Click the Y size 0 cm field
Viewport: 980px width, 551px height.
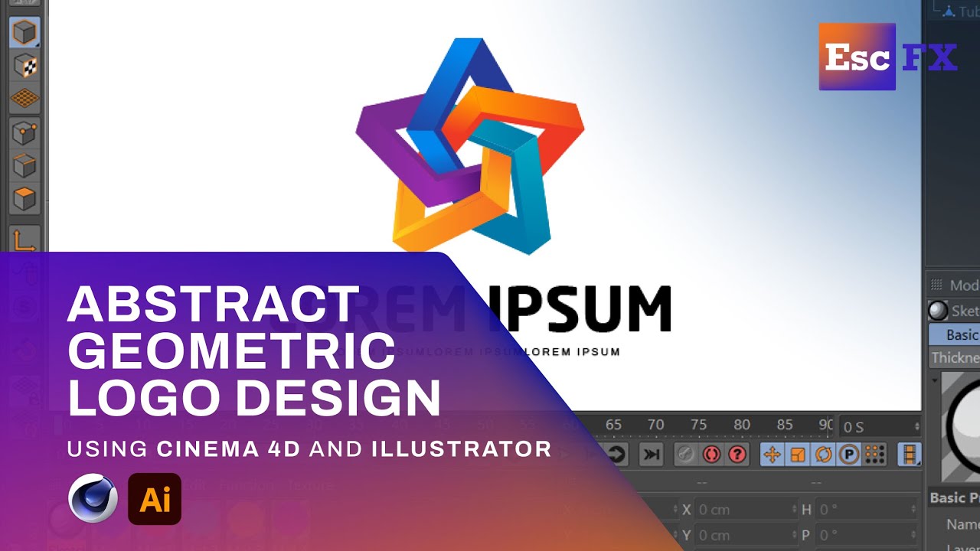pyautogui.click(x=746, y=535)
